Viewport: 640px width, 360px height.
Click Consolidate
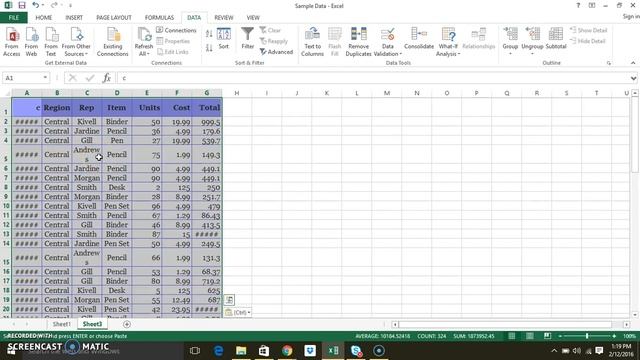[419, 39]
